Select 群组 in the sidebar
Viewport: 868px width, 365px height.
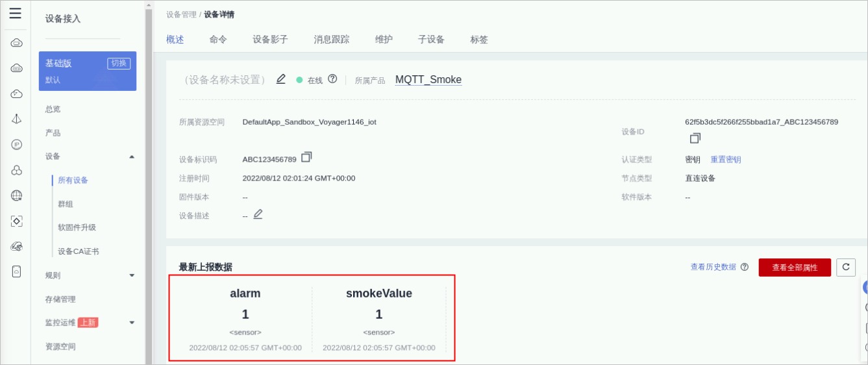(66, 204)
